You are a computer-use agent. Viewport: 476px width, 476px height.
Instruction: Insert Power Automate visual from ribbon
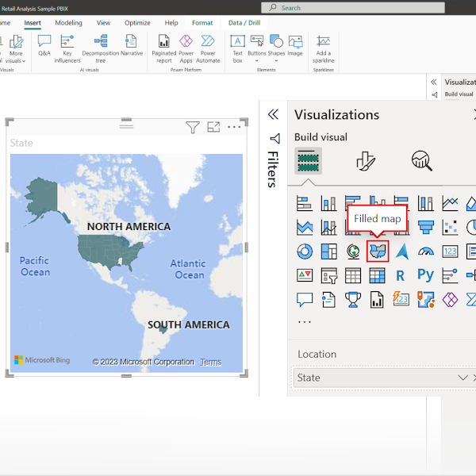pos(208,48)
